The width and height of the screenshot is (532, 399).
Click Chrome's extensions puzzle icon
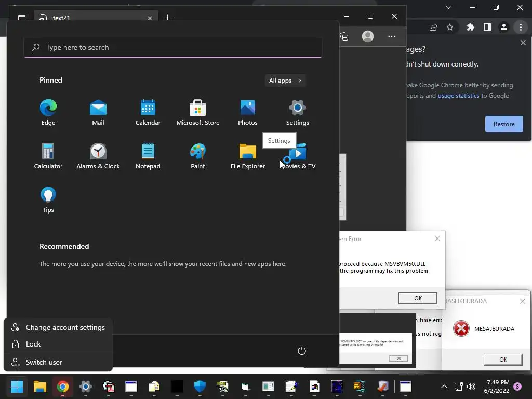(470, 27)
